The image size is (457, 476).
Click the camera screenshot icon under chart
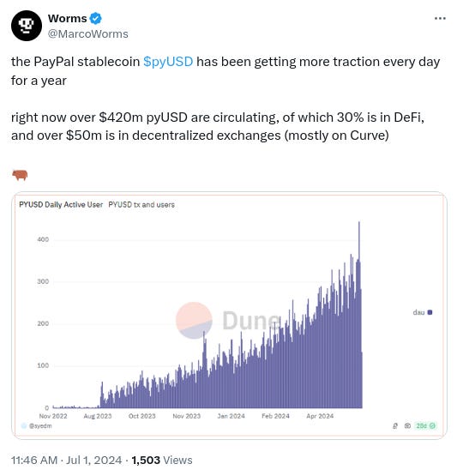click(x=407, y=425)
